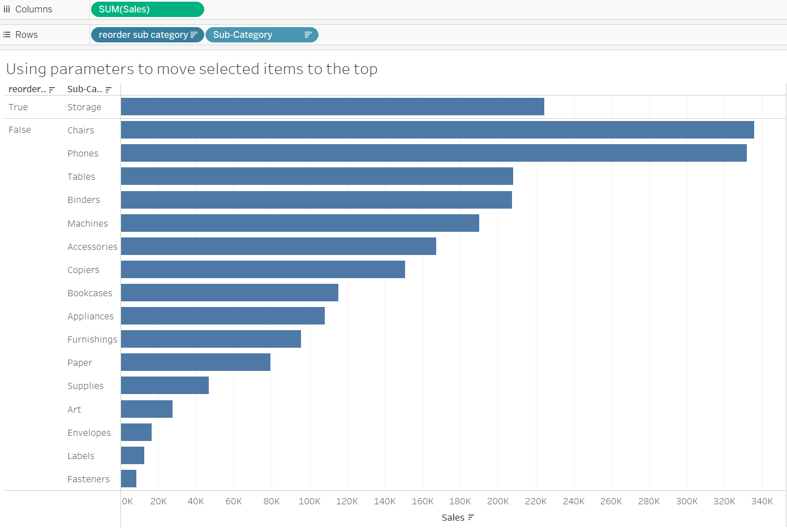
Task: Select the Fasteners row label
Action: pyautogui.click(x=89, y=479)
